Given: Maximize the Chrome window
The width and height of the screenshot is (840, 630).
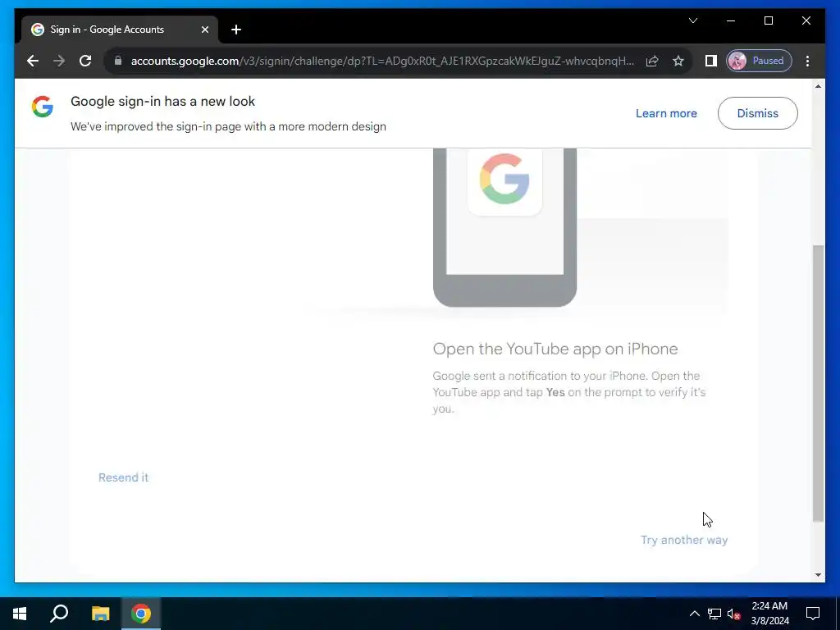Looking at the screenshot, I should click(x=768, y=21).
